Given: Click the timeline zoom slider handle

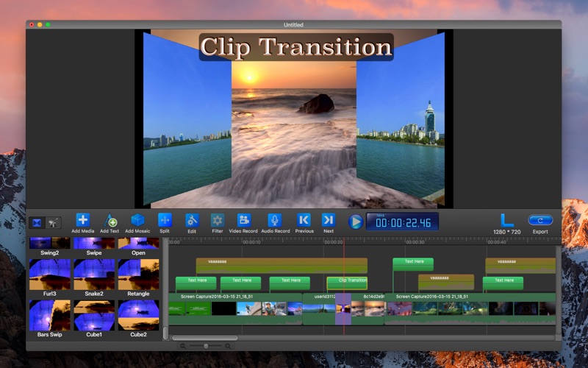Looking at the screenshot, I should [206, 346].
